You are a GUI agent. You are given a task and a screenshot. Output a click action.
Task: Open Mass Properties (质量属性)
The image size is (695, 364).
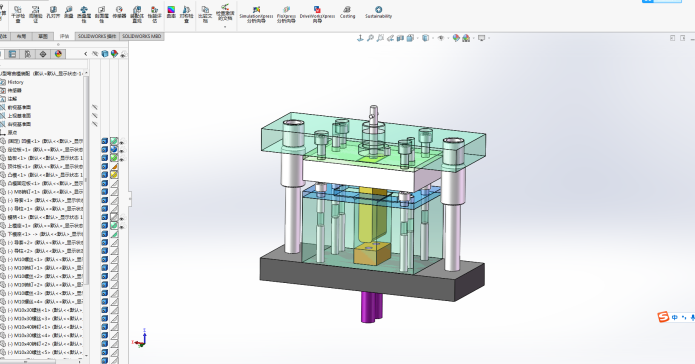(x=84, y=15)
